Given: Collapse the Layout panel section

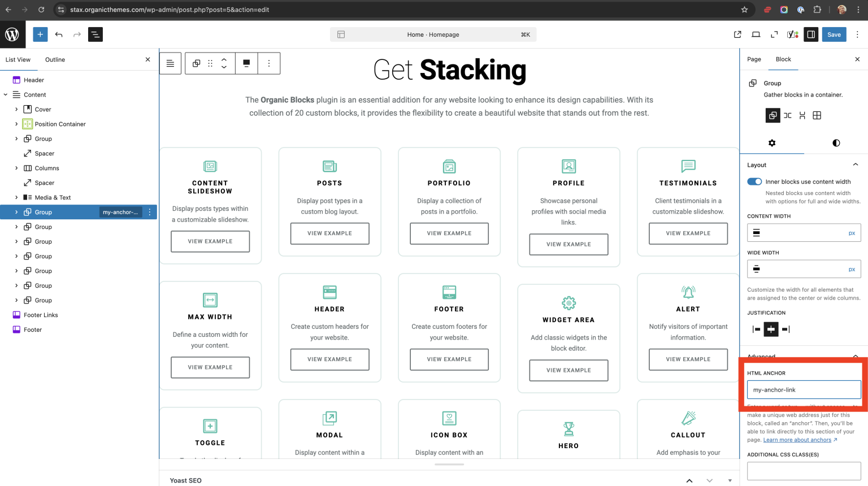Looking at the screenshot, I should tap(855, 165).
